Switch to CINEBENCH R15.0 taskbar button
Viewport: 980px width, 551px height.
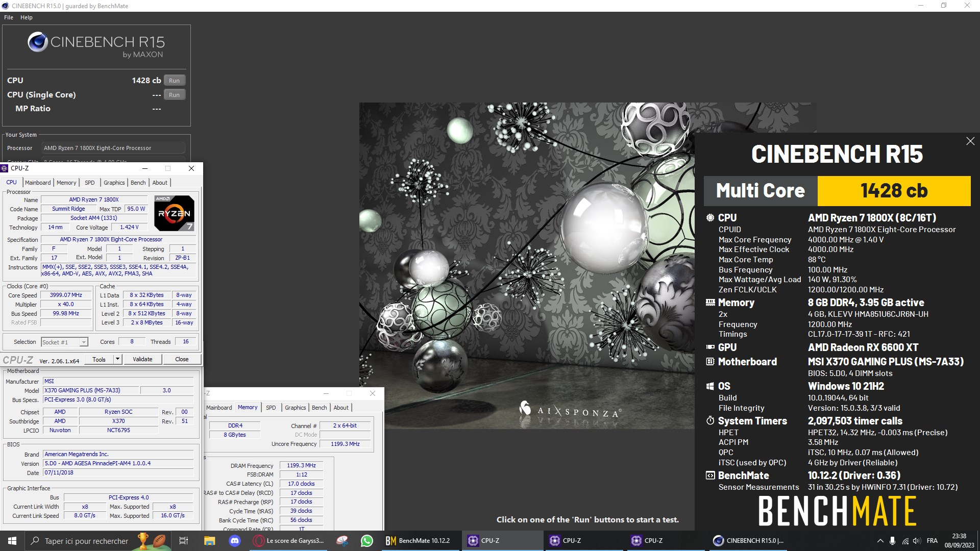pyautogui.click(x=748, y=541)
